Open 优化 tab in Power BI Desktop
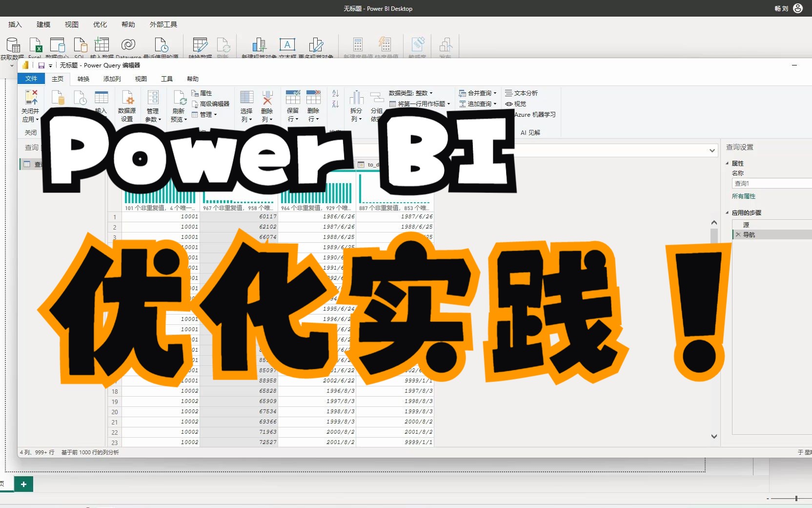812x508 pixels. click(x=100, y=24)
